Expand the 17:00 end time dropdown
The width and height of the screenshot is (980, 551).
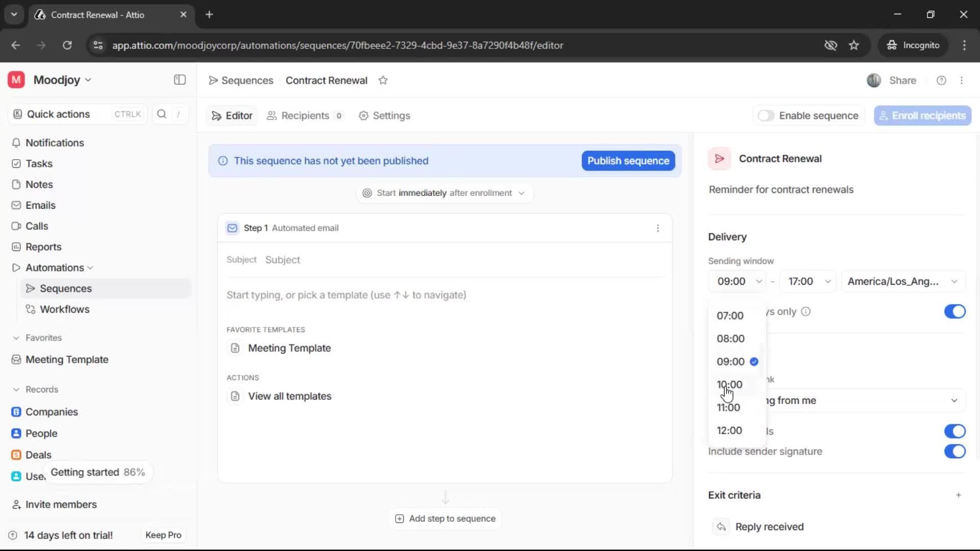808,281
